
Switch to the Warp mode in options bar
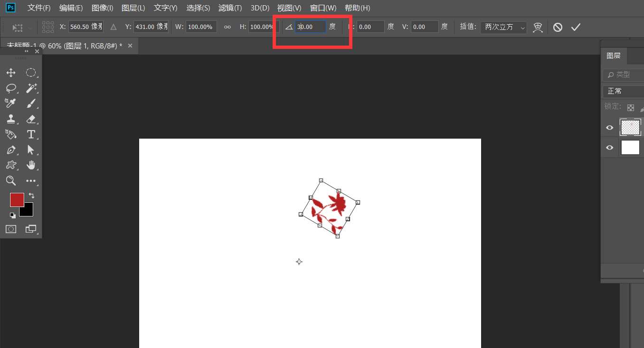point(537,27)
